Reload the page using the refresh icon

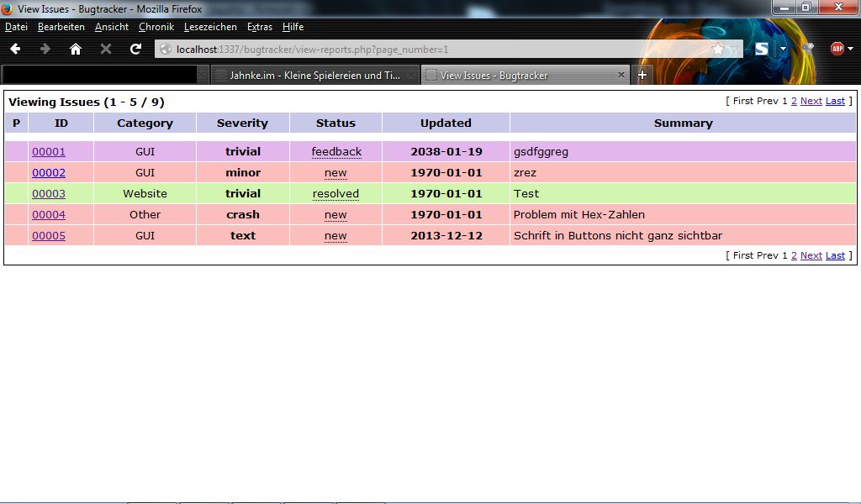[x=135, y=49]
